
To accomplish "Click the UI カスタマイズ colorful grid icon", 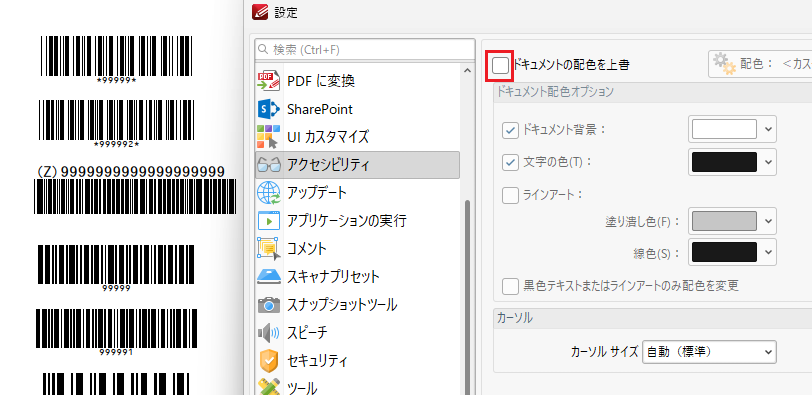I will coord(268,137).
